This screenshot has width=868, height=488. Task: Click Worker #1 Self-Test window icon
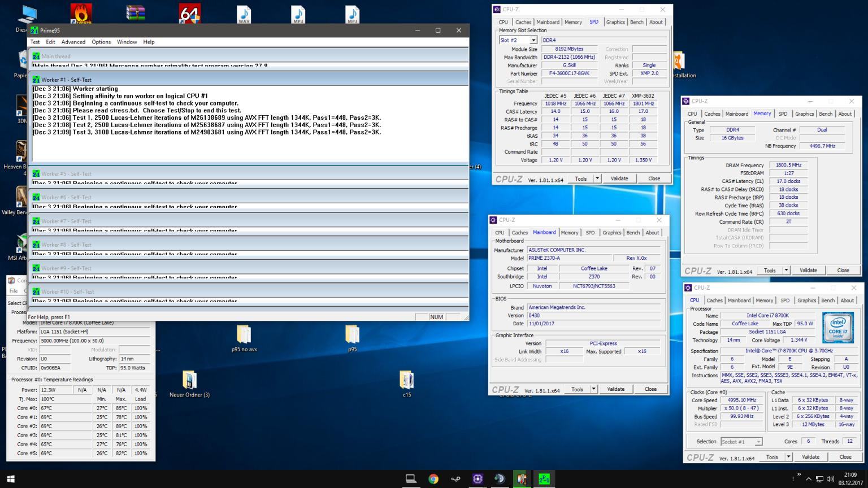click(36, 80)
